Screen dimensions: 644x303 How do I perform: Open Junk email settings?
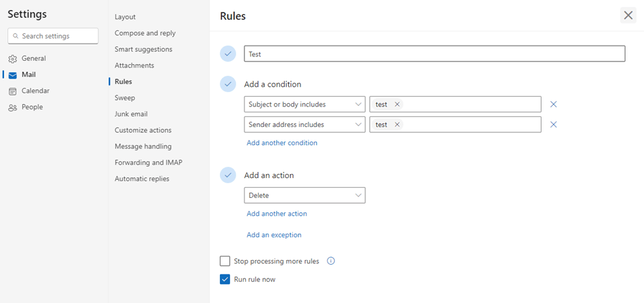(131, 114)
